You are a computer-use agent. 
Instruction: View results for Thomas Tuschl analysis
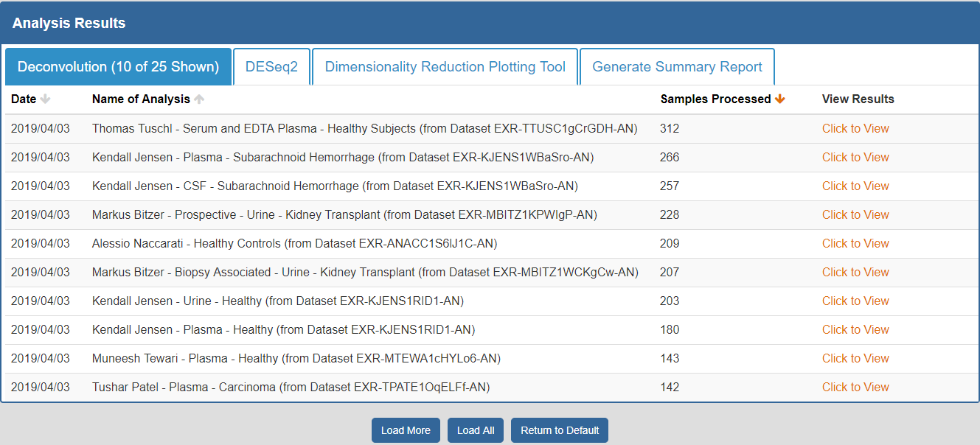coord(855,128)
